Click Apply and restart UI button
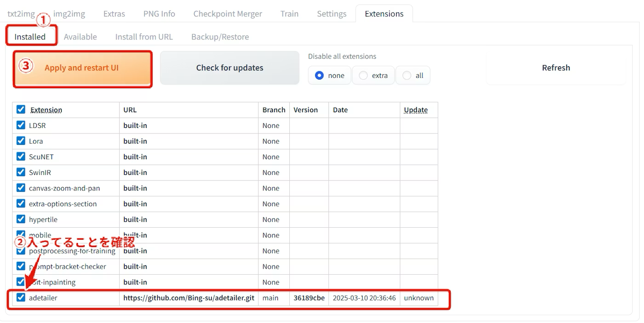Viewport: 644px width, 323px height. coord(82,68)
